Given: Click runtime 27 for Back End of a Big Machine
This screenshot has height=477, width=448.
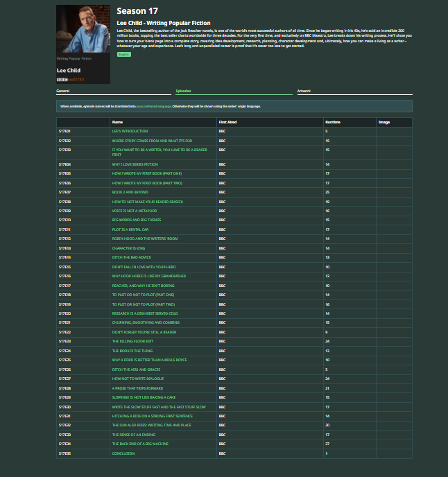Looking at the screenshot, I should [327, 444].
